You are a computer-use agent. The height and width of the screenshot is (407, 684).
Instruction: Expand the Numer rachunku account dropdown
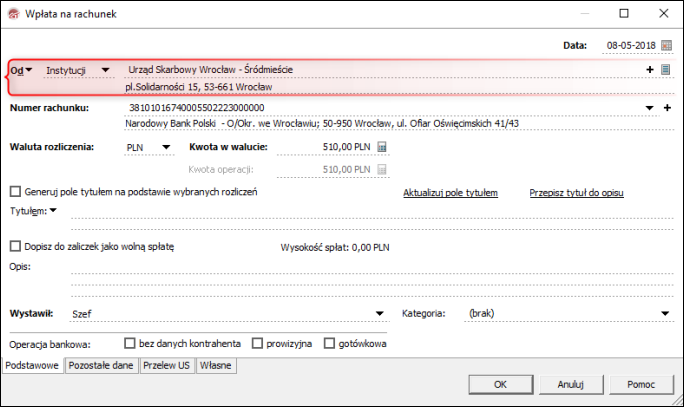coord(650,107)
